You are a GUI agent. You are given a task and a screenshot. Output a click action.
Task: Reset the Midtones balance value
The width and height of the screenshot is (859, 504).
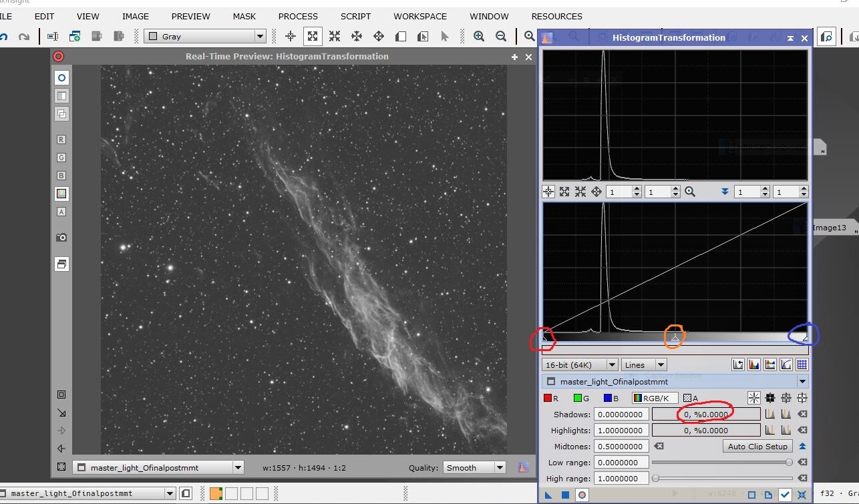click(x=659, y=447)
